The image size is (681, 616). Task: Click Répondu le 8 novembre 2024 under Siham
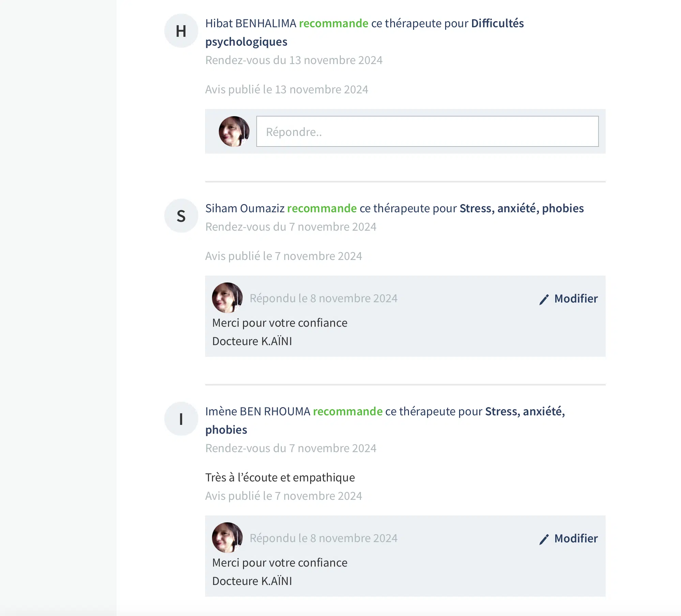(x=323, y=298)
